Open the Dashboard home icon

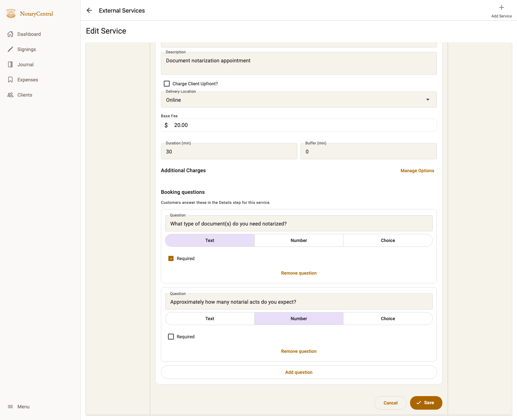coord(10,34)
